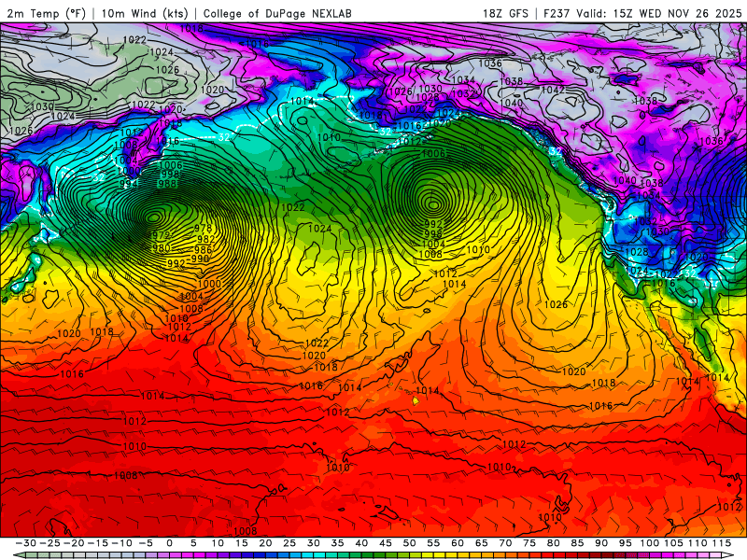Click the 65 degree legend label
Viewport: 747px width, 560px height.
point(481,543)
